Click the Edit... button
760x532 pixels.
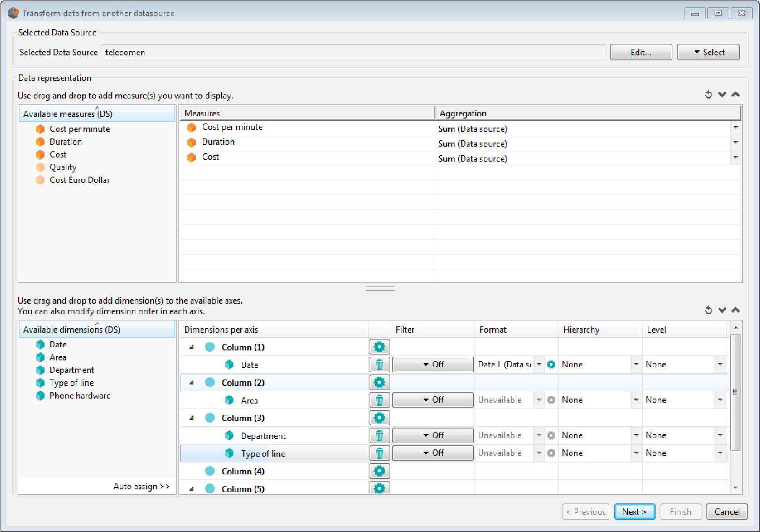pos(641,52)
